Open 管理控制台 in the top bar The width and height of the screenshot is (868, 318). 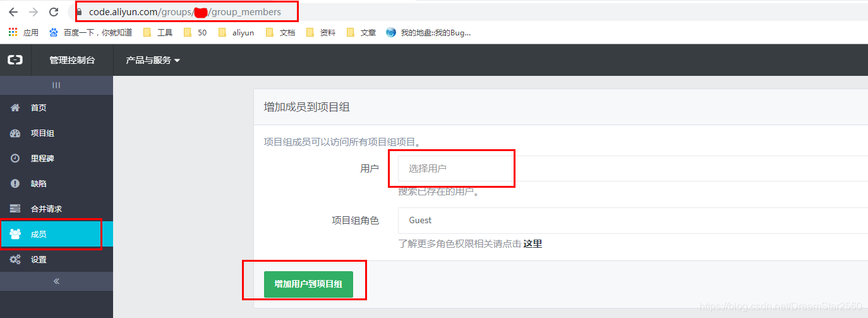[x=72, y=60]
